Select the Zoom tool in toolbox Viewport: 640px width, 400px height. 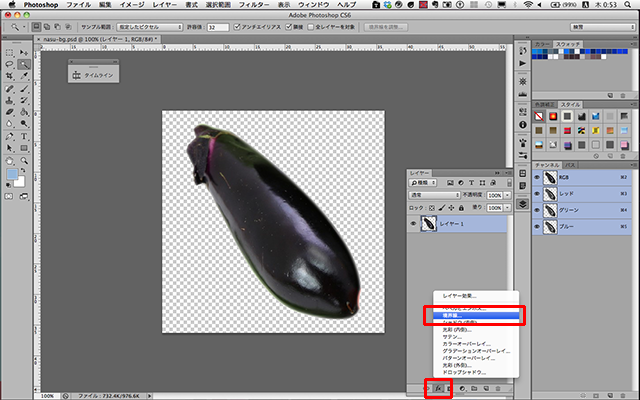point(23,159)
